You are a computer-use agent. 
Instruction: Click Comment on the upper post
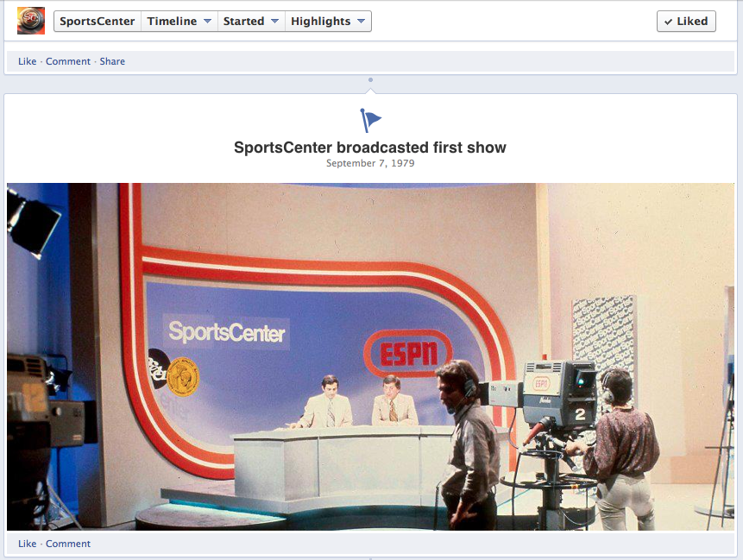(68, 61)
